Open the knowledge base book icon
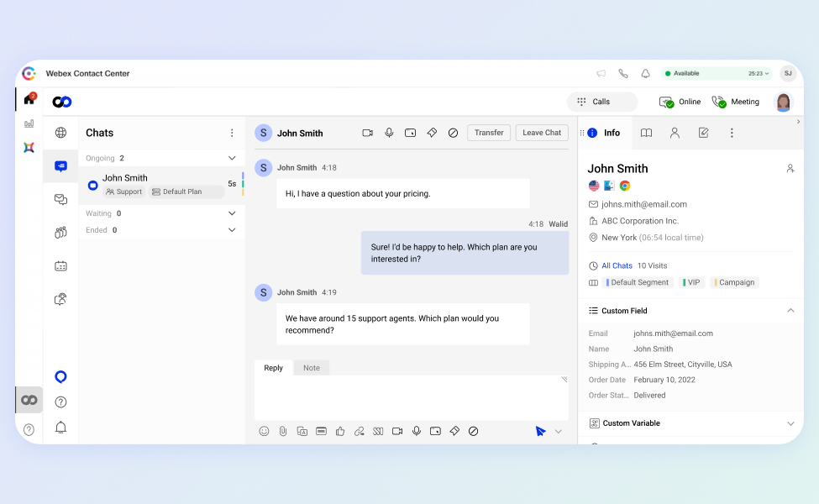Image resolution: width=819 pixels, height=504 pixels. 646,134
